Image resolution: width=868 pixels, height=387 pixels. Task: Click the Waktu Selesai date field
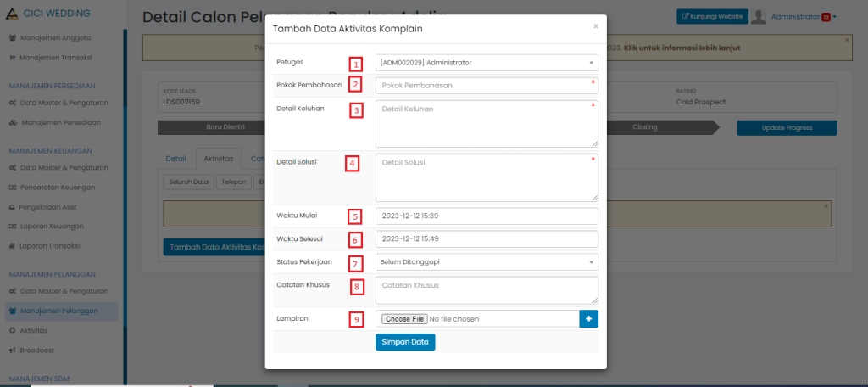[487, 239]
